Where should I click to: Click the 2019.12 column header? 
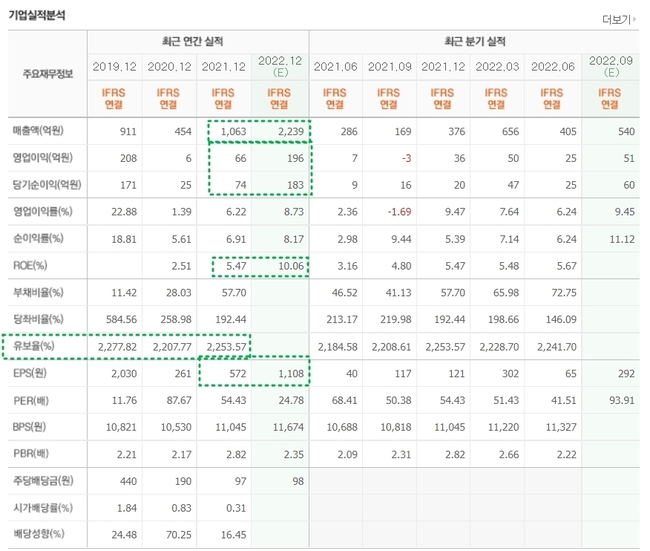tap(114, 67)
